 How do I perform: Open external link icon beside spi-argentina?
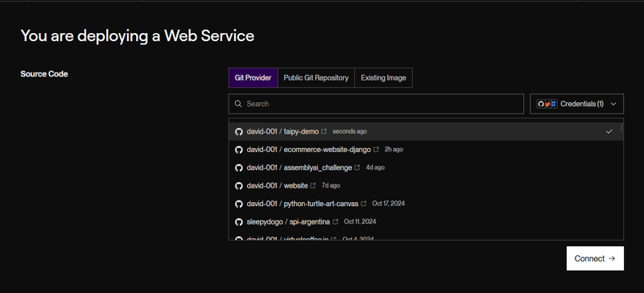pyautogui.click(x=335, y=222)
